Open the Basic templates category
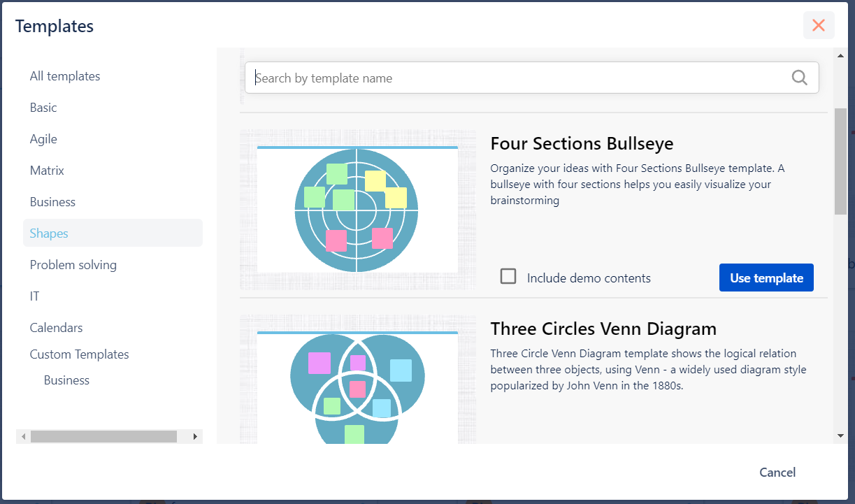Image resolution: width=855 pixels, height=504 pixels. pyautogui.click(x=43, y=108)
